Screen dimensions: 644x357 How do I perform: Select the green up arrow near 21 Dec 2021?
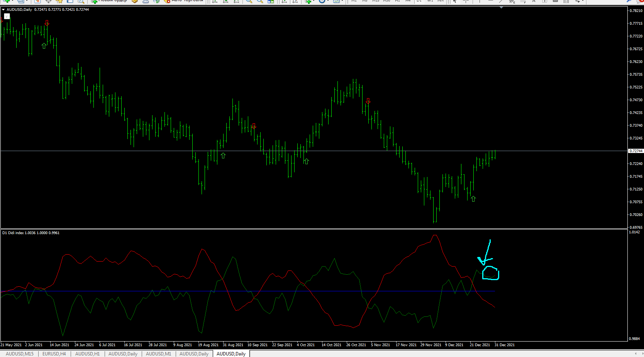473,199
